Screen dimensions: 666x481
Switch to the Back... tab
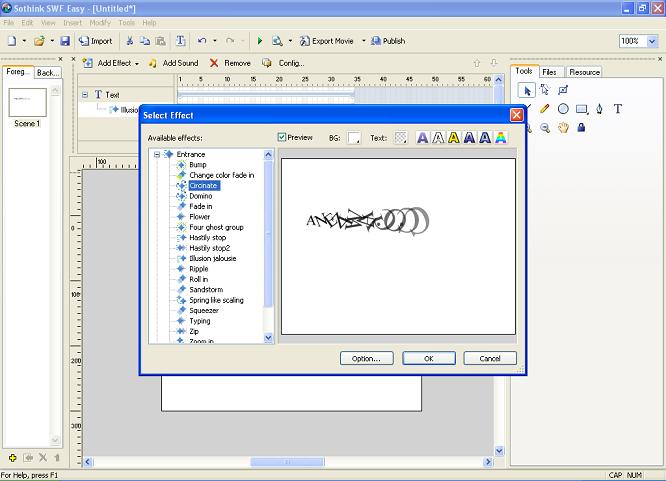[x=47, y=73]
